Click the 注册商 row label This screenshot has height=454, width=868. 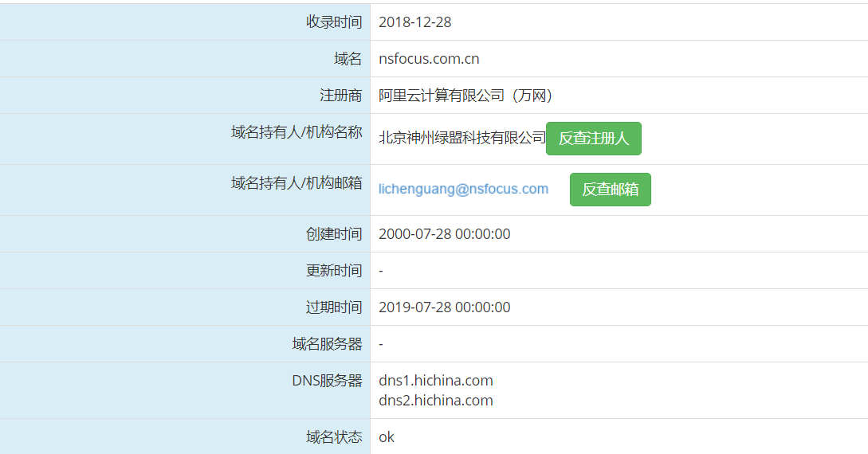[340, 95]
